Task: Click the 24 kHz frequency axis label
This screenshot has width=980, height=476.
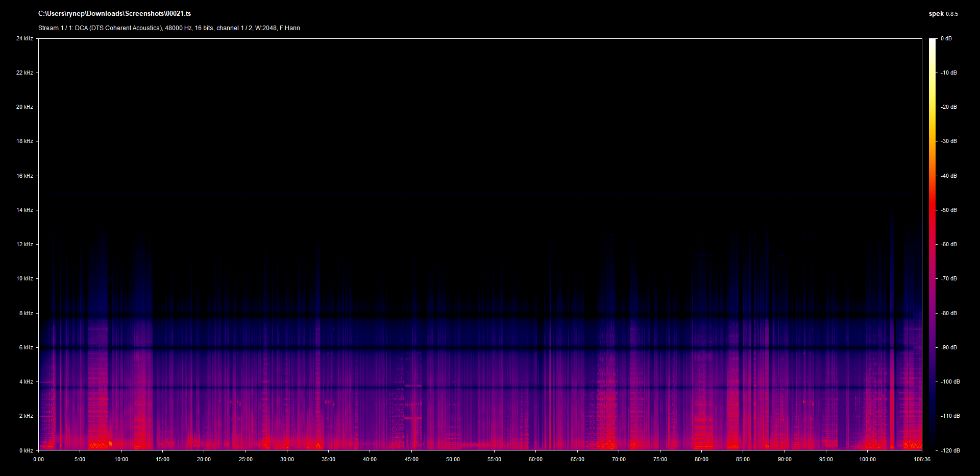Action: (x=24, y=39)
